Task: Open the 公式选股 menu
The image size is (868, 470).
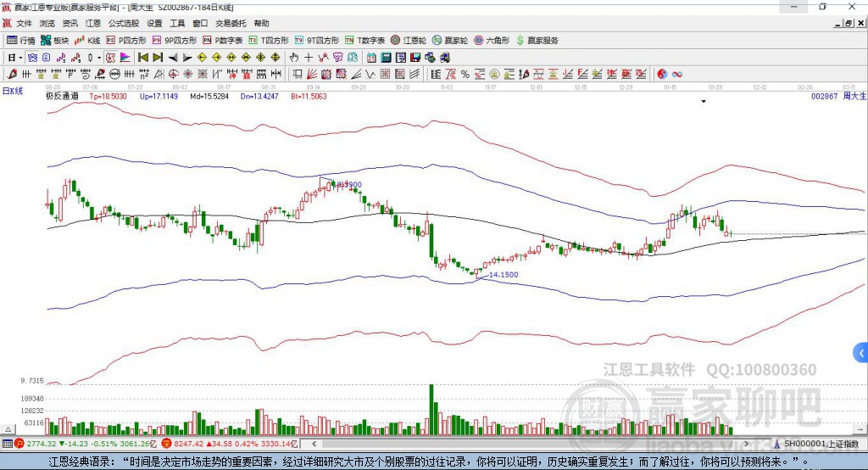Action: pos(124,23)
